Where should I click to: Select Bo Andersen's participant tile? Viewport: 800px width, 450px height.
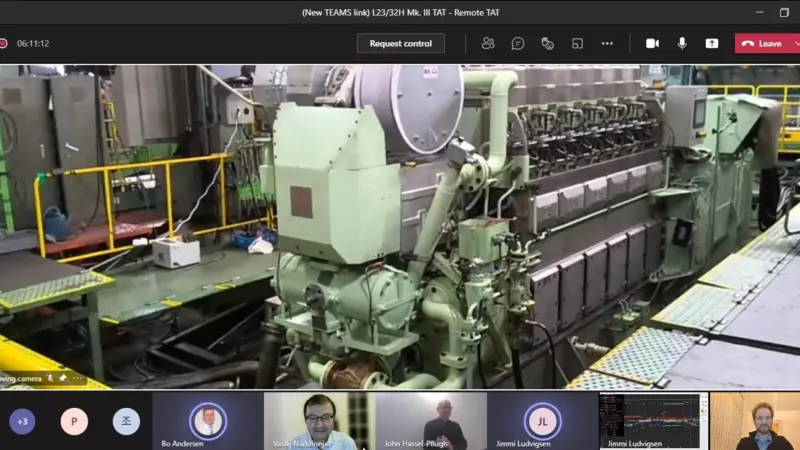[x=208, y=421]
